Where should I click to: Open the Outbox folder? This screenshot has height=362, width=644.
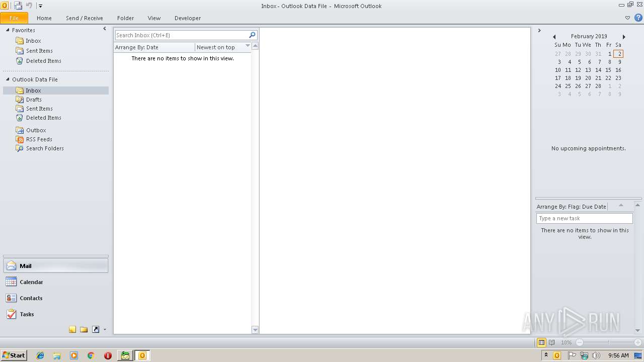36,130
